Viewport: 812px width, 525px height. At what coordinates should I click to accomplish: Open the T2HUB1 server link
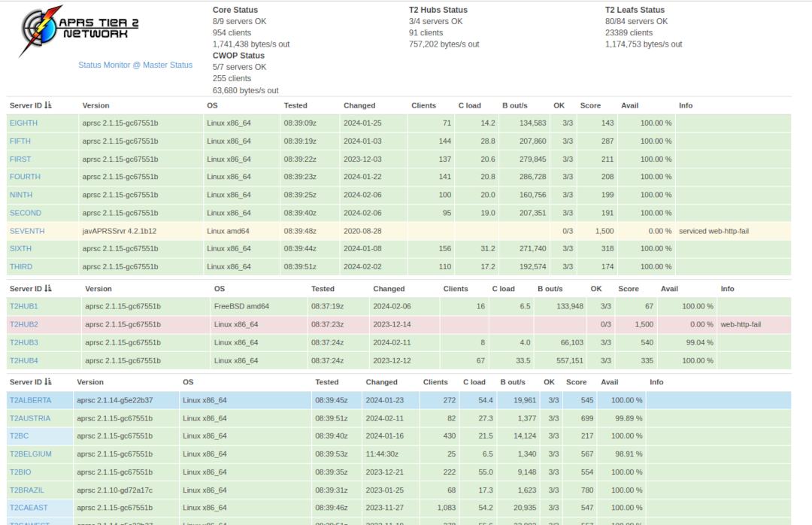pos(24,306)
